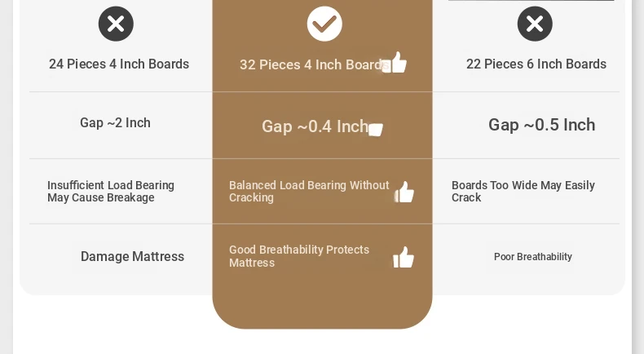644x354 pixels.
Task: Click the "Gap ~0.5 Inch" text
Action: pyautogui.click(x=541, y=125)
